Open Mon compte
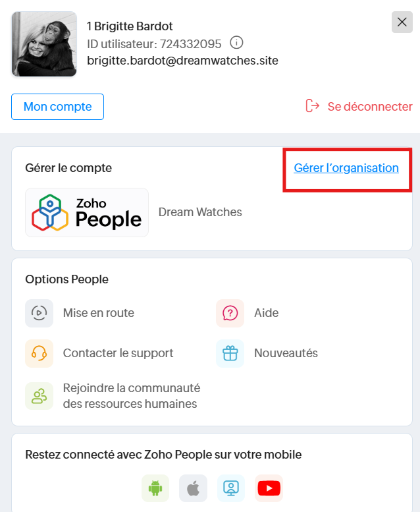Image resolution: width=420 pixels, height=512 pixels. point(57,106)
